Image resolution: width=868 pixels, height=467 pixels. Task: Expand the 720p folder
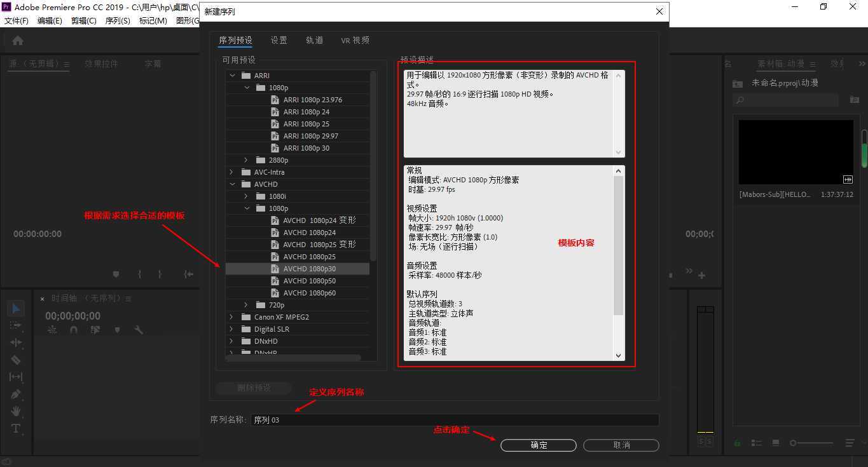(x=247, y=305)
